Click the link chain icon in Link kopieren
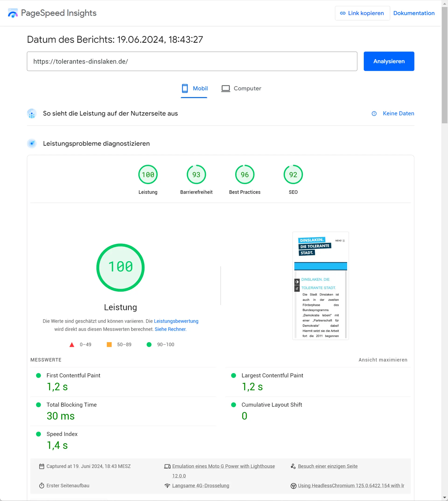This screenshot has height=501, width=448. pyautogui.click(x=343, y=13)
